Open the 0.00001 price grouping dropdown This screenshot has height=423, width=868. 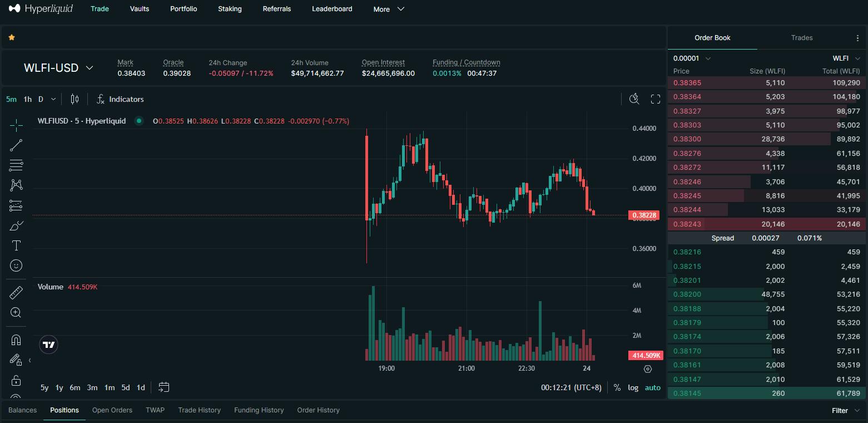click(x=692, y=58)
